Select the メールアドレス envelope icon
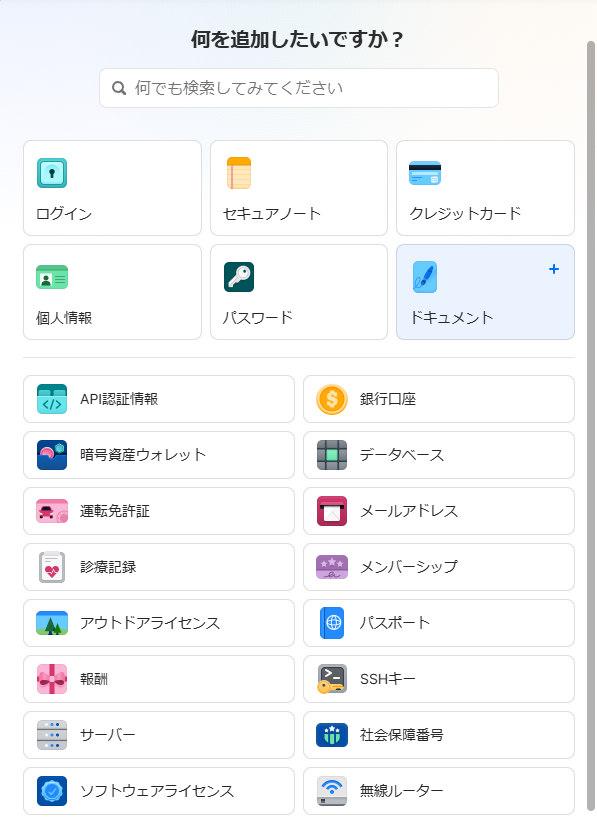Viewport: 597px width, 831px height. [332, 511]
